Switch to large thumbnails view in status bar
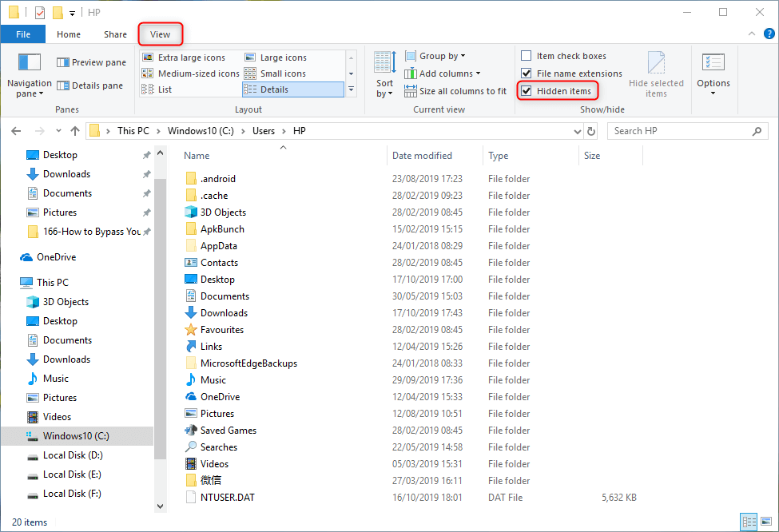 (766, 522)
